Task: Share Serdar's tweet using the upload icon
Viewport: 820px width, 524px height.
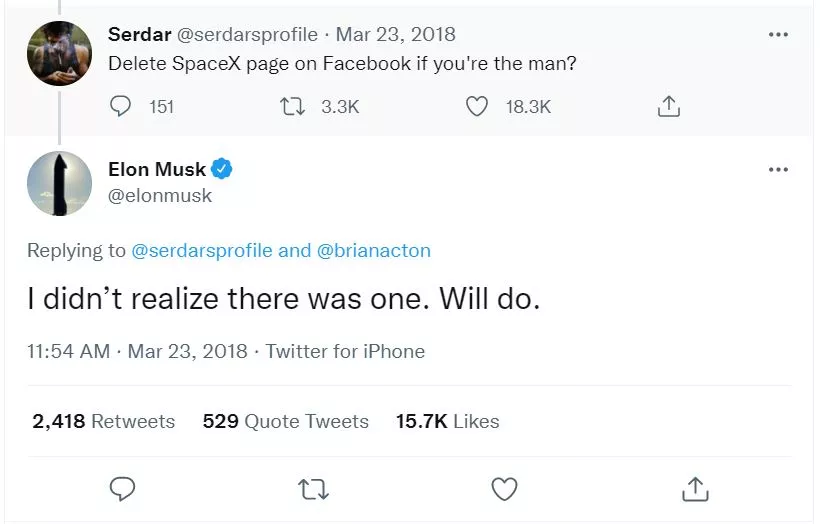Action: (670, 106)
